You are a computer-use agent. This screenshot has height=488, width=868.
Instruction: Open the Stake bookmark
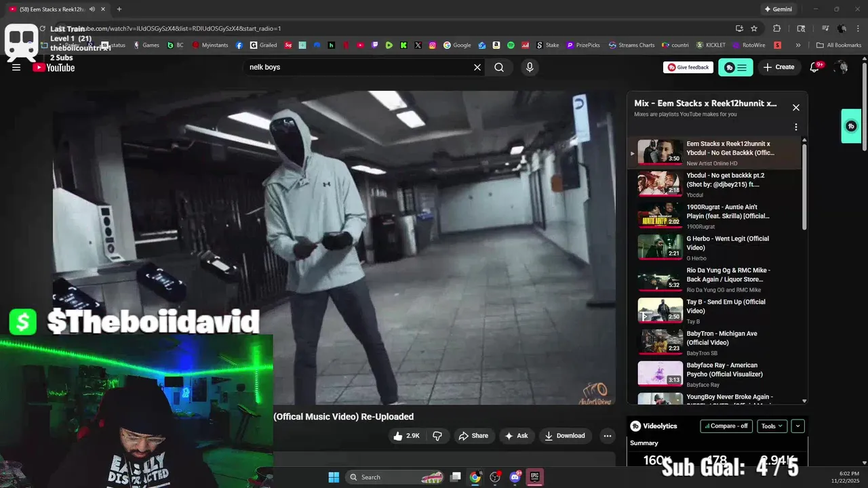[x=548, y=45]
